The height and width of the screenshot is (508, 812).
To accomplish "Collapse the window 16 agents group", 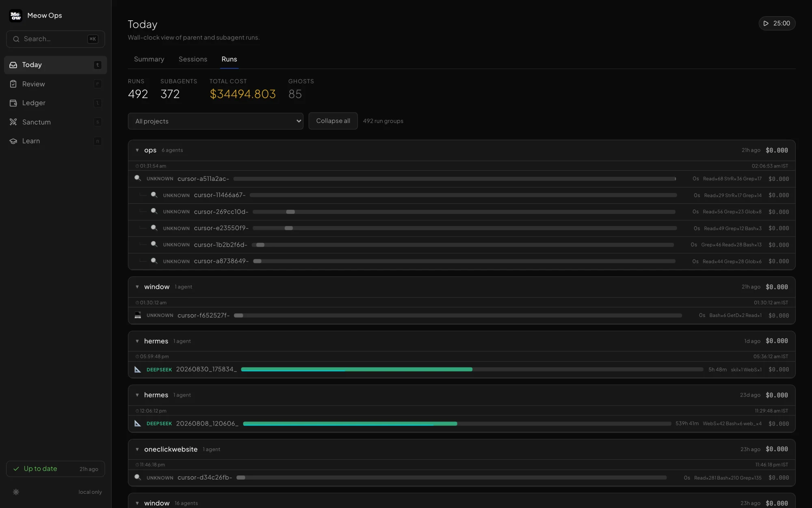I will (x=137, y=504).
